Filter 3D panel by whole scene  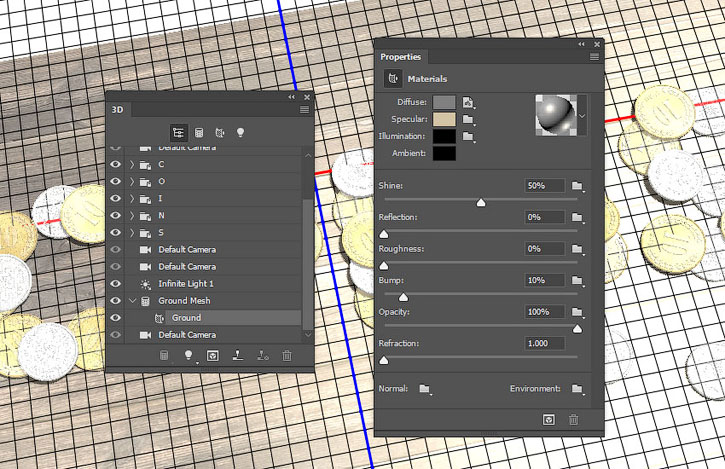pyautogui.click(x=179, y=132)
